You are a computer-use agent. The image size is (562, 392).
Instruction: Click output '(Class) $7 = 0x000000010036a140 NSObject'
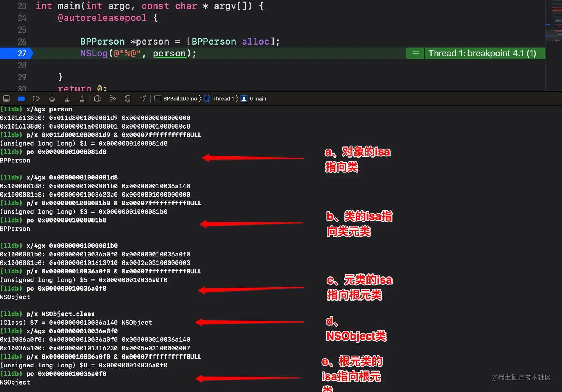(76, 323)
